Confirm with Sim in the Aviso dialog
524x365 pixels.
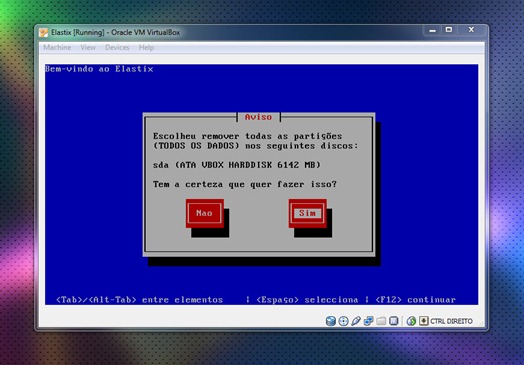point(307,213)
